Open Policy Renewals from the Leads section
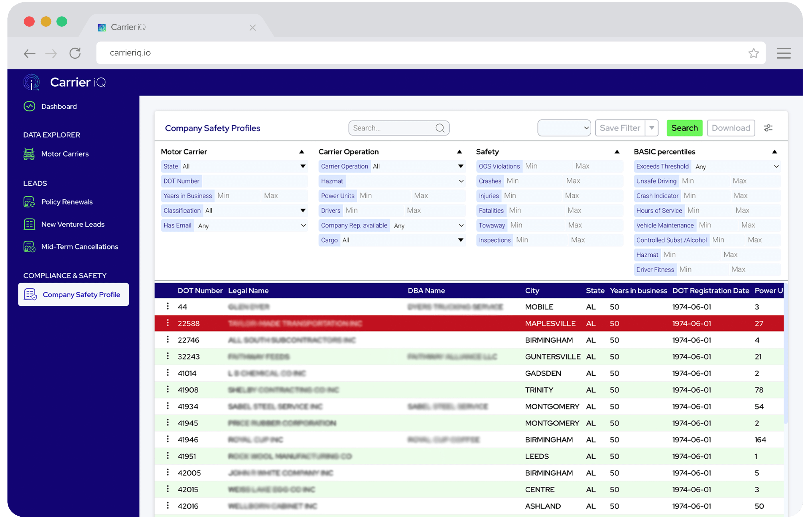Viewport: 812px width, 519px height. pyautogui.click(x=67, y=201)
